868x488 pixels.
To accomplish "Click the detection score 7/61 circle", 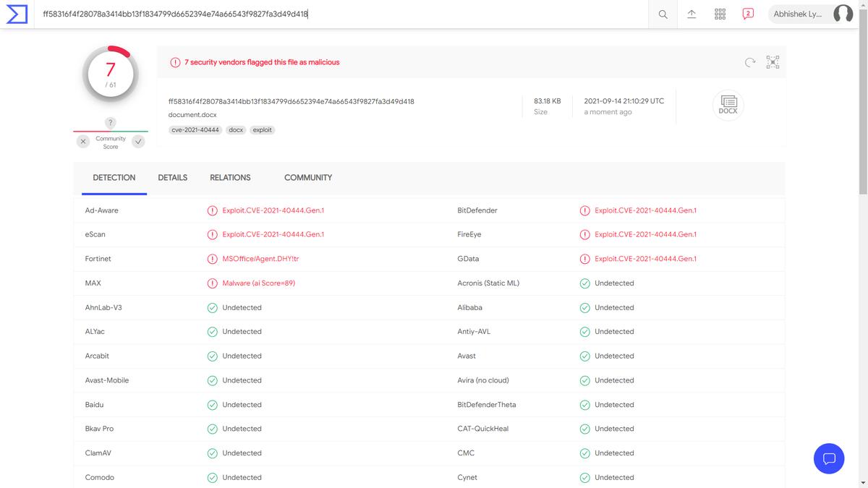I will tap(111, 74).
